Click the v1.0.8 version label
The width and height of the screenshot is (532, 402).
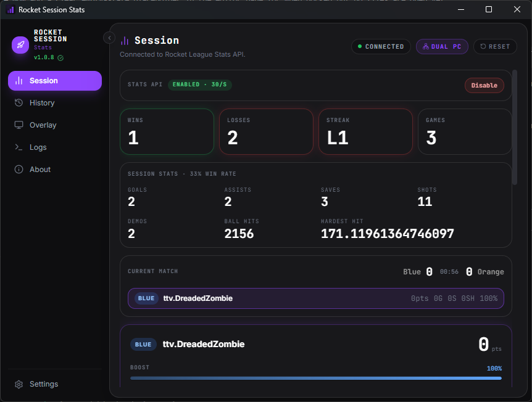click(x=44, y=57)
